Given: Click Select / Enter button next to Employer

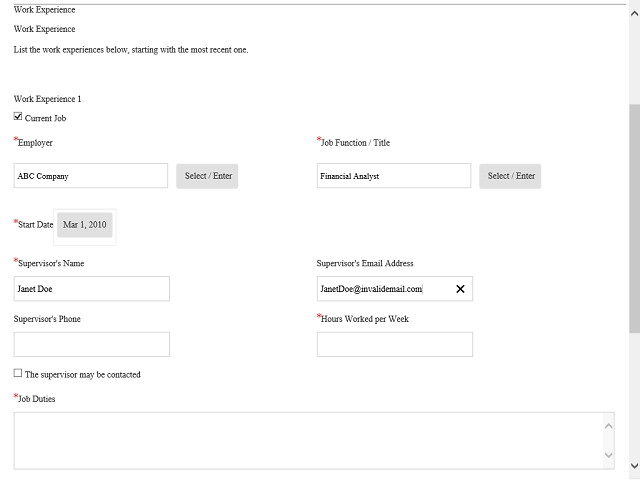Looking at the screenshot, I should click(x=207, y=176).
